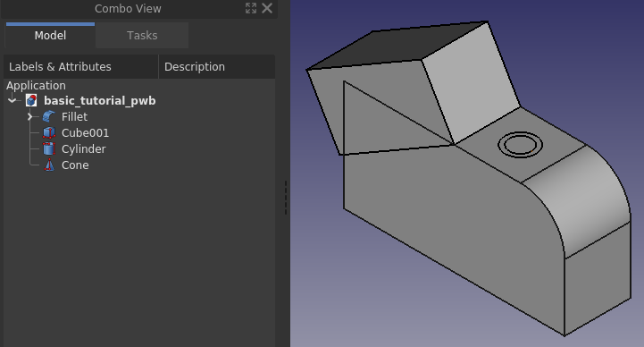Image resolution: width=644 pixels, height=347 pixels.
Task: Select the Fillet label in tree
Action: (x=74, y=117)
